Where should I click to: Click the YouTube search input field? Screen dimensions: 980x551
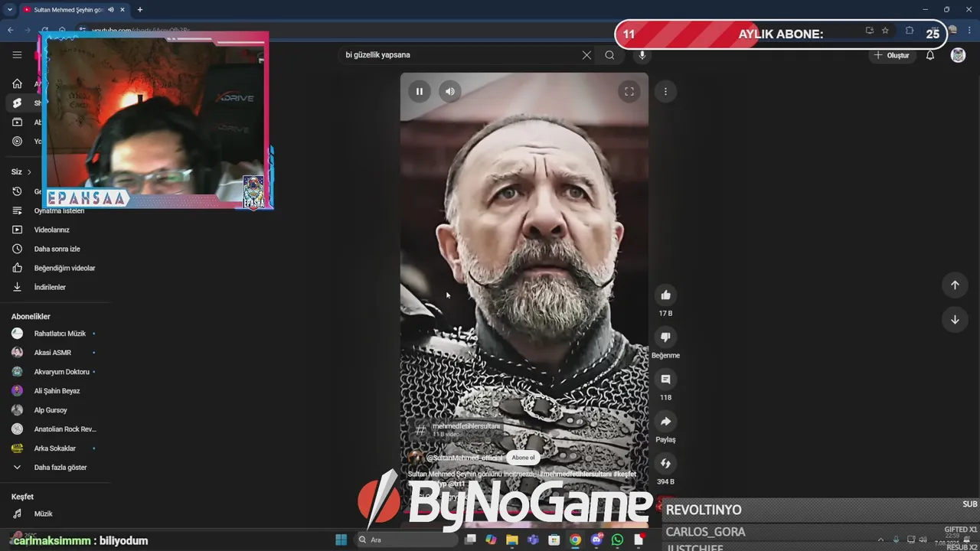click(459, 55)
